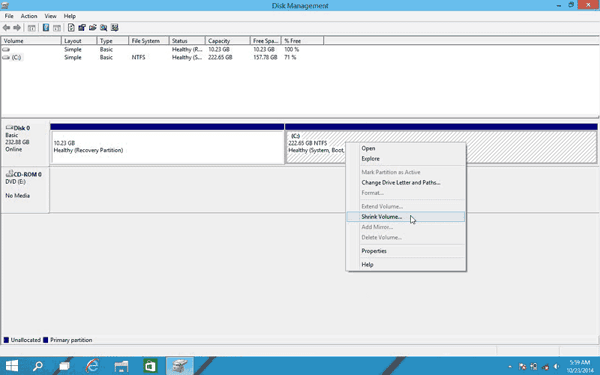Sort by the Volume column header

click(31, 41)
